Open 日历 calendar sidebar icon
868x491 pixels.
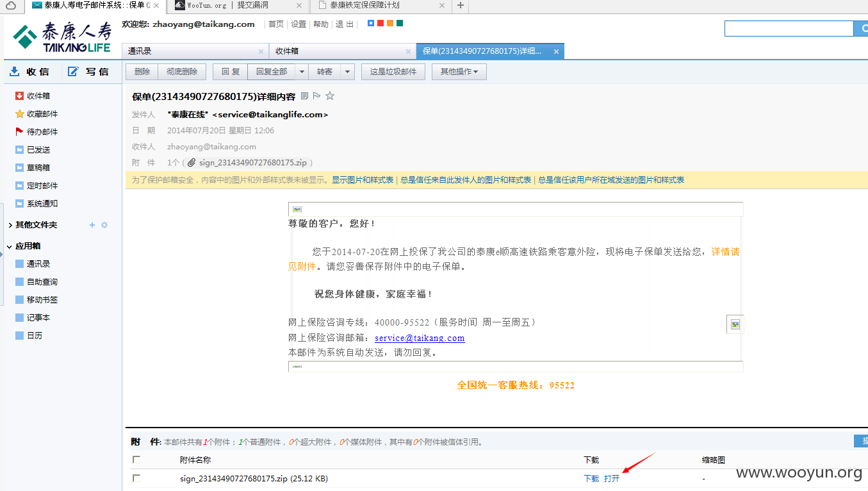pos(19,336)
